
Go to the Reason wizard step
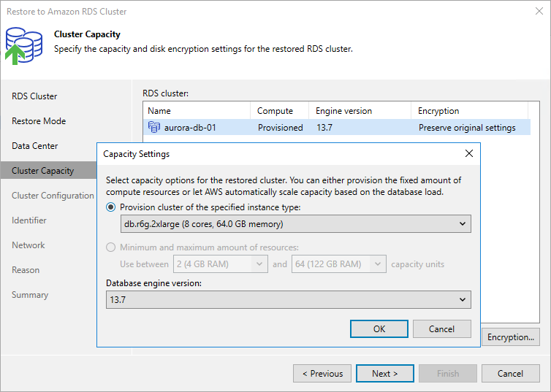pos(26,270)
